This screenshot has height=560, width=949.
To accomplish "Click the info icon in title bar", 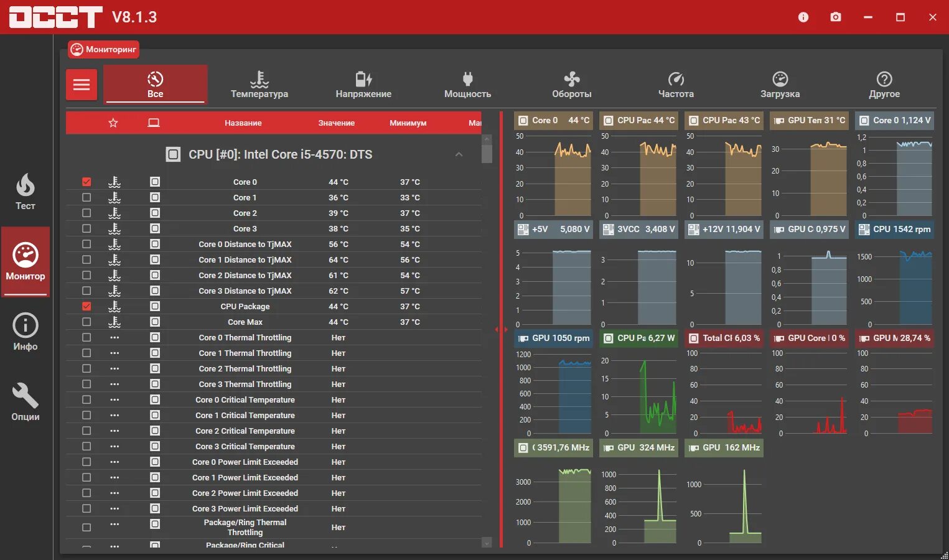I will click(x=803, y=17).
